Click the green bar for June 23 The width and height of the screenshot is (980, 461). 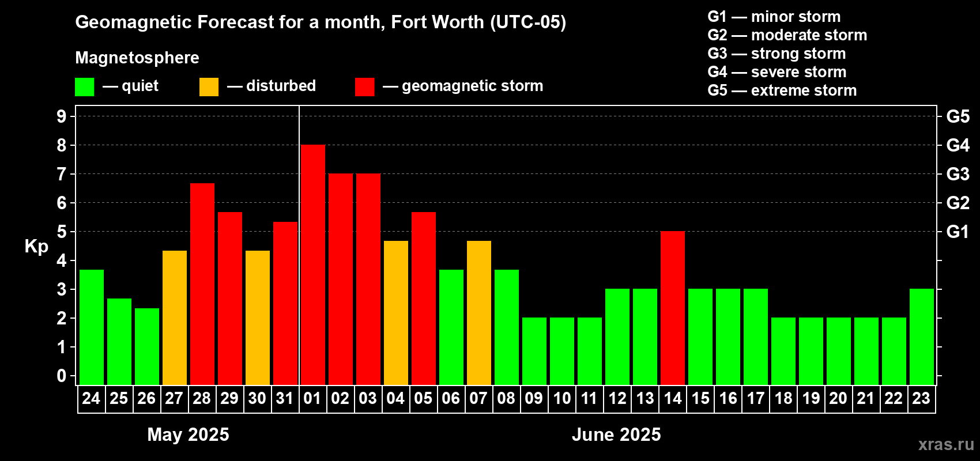click(x=922, y=337)
